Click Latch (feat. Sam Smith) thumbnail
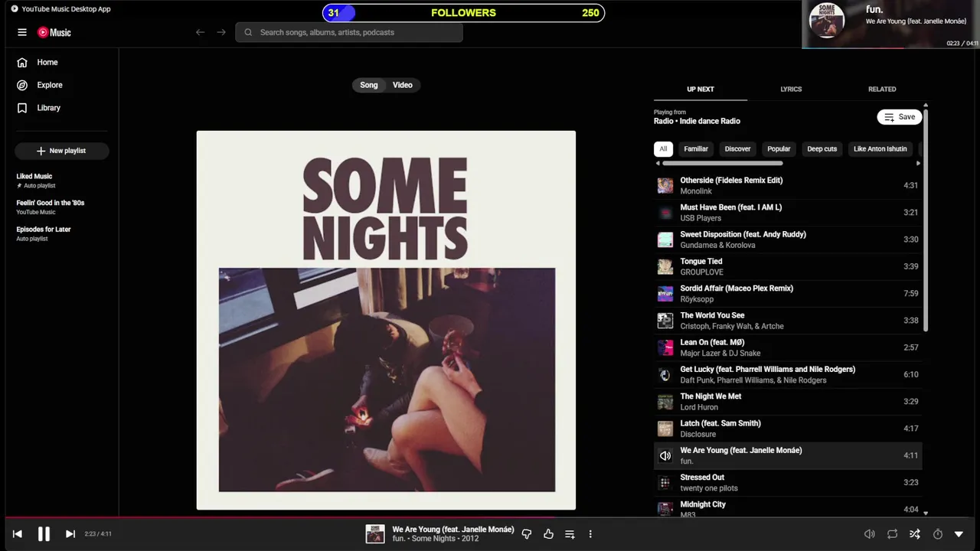 coord(665,429)
